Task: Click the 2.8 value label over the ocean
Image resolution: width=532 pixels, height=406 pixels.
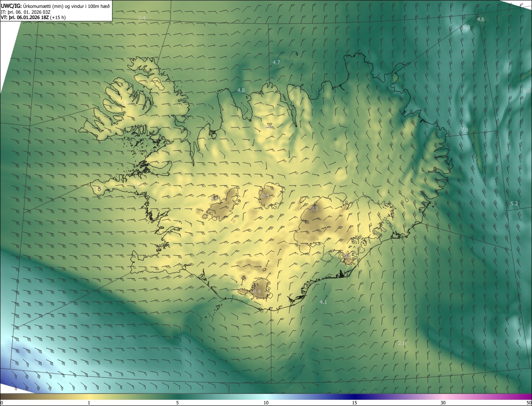Action: click(402, 343)
